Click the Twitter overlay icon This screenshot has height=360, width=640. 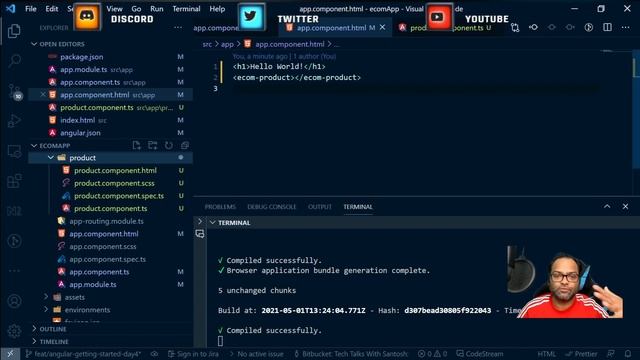click(251, 17)
